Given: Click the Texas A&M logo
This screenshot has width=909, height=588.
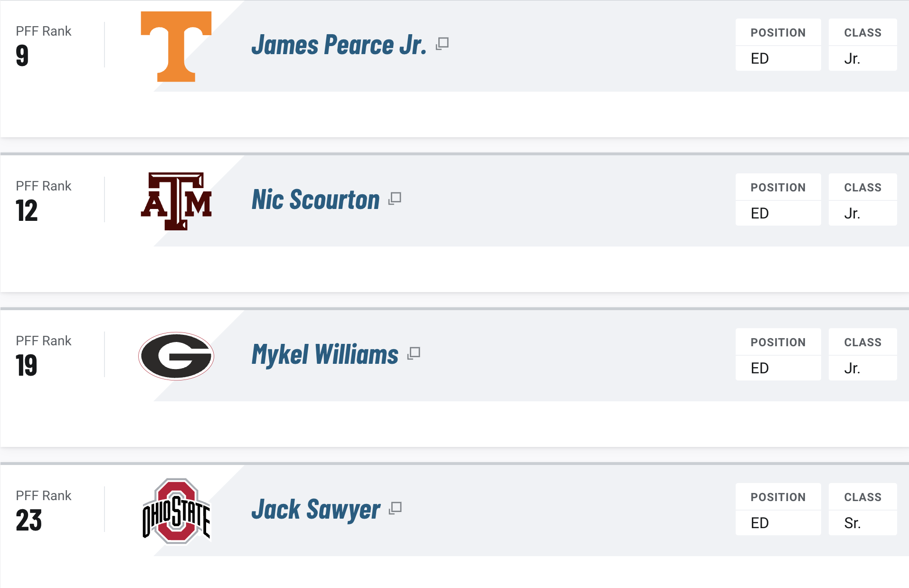Looking at the screenshot, I should pyautogui.click(x=176, y=201).
